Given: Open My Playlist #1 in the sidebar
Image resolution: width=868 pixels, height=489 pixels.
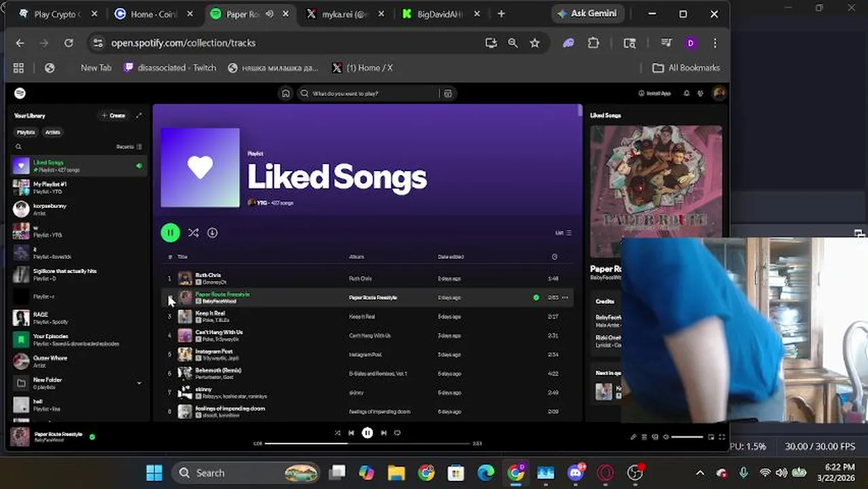Looking at the screenshot, I should 79,187.
